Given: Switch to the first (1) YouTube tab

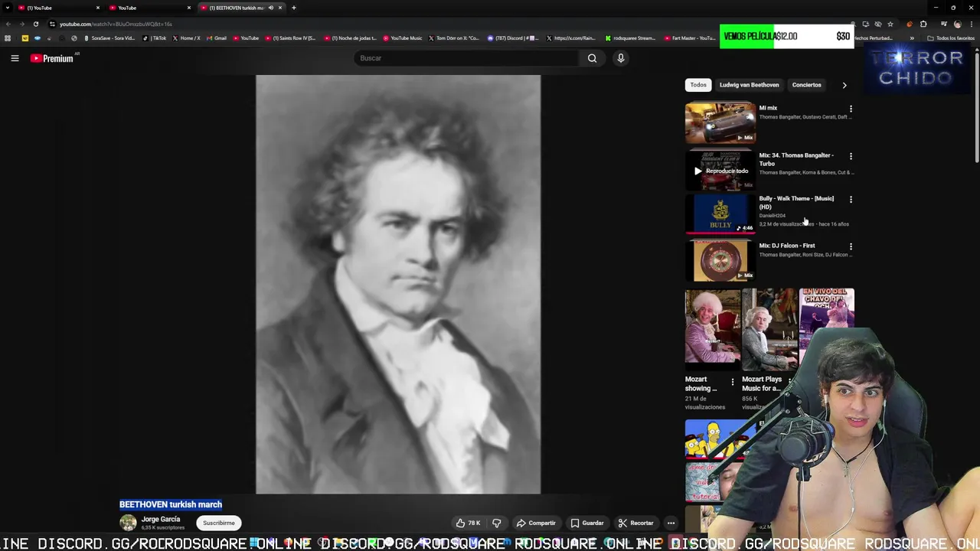Looking at the screenshot, I should point(57,8).
